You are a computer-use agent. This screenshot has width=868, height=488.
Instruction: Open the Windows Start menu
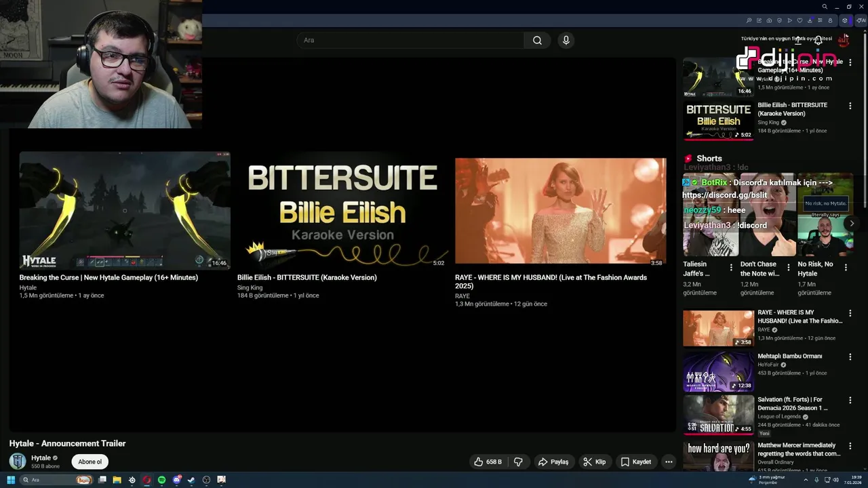11,480
